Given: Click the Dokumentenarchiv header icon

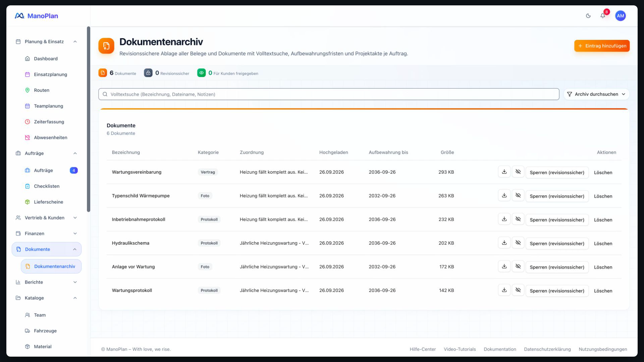Looking at the screenshot, I should (106, 46).
